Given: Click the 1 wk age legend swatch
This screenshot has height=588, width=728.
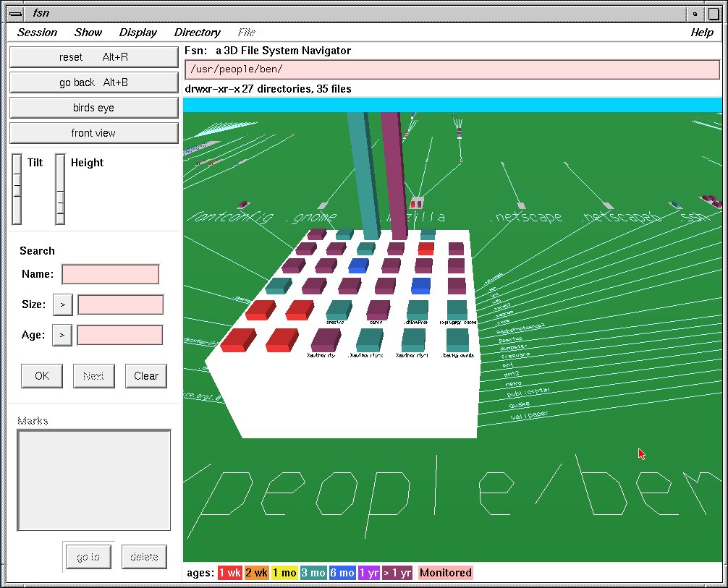Looking at the screenshot, I should (230, 573).
